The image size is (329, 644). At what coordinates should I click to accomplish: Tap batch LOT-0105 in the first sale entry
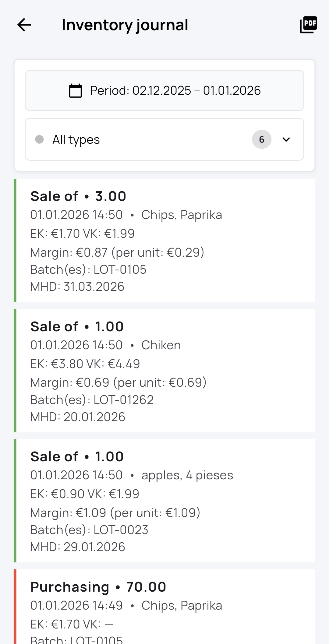tap(120, 270)
